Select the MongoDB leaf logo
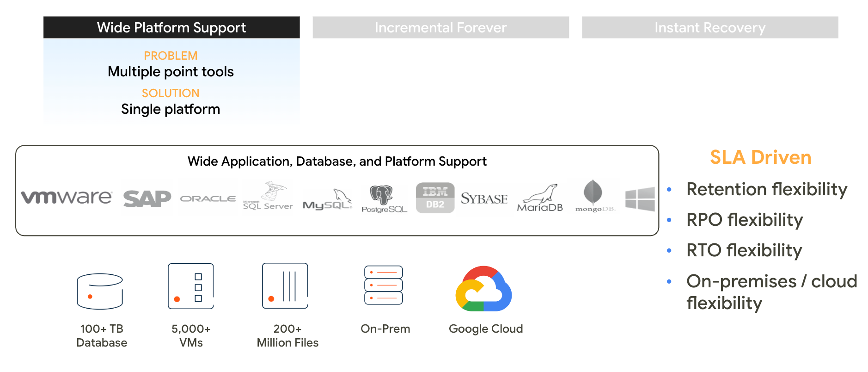The width and height of the screenshot is (868, 372). coord(595,196)
